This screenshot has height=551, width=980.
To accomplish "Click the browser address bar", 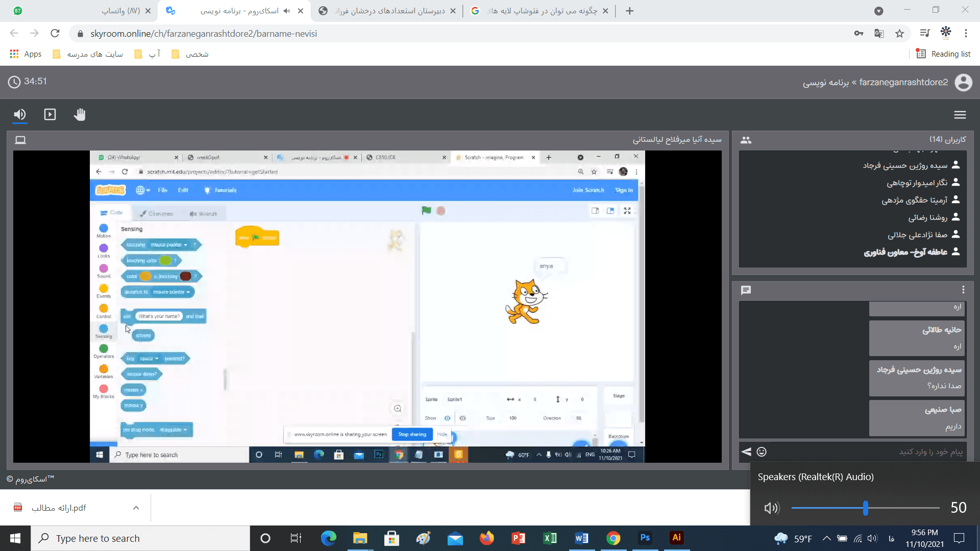I will (459, 33).
